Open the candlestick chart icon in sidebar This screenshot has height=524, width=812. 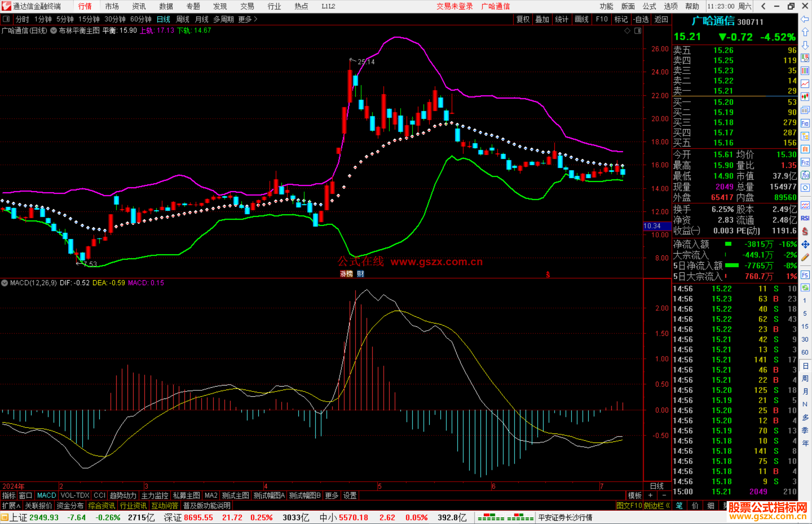805,97
